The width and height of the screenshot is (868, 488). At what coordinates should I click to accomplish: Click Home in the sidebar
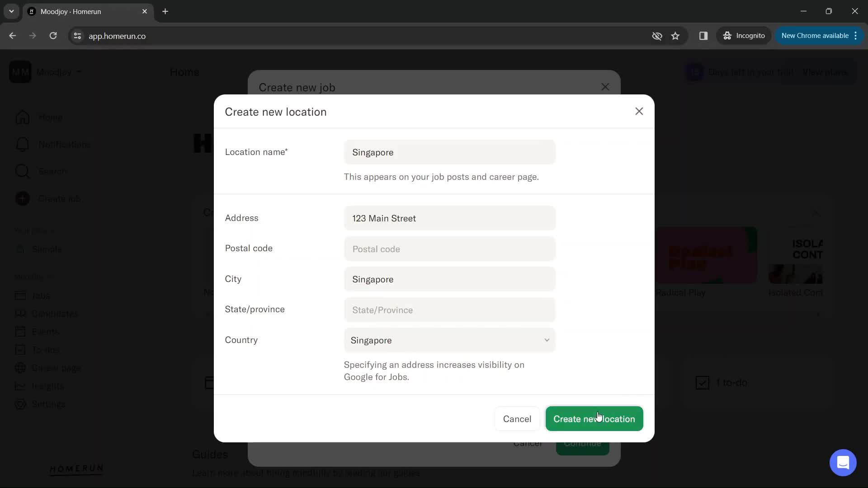(50, 117)
